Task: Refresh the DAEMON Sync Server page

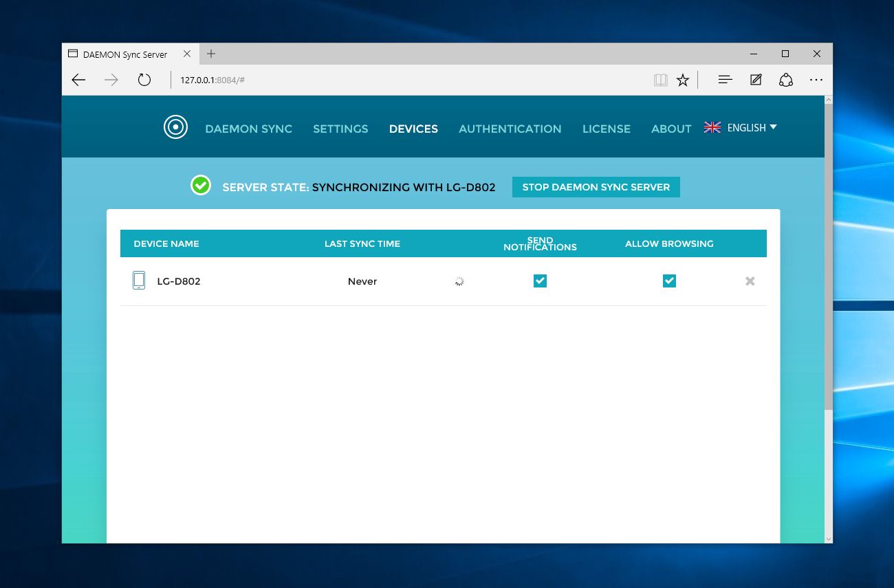Action: coord(144,79)
